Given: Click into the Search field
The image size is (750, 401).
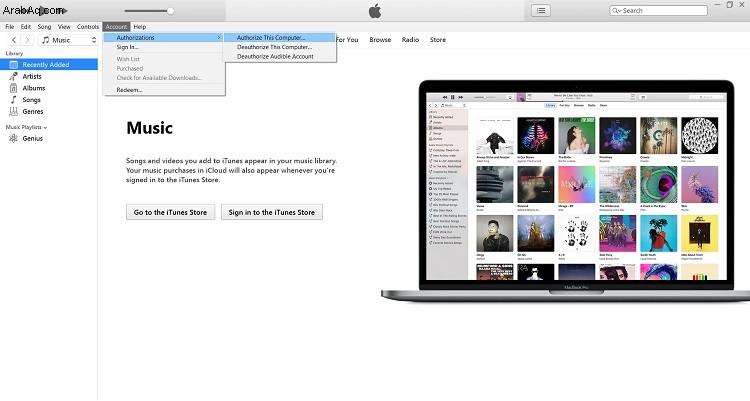Looking at the screenshot, I should 659,11.
